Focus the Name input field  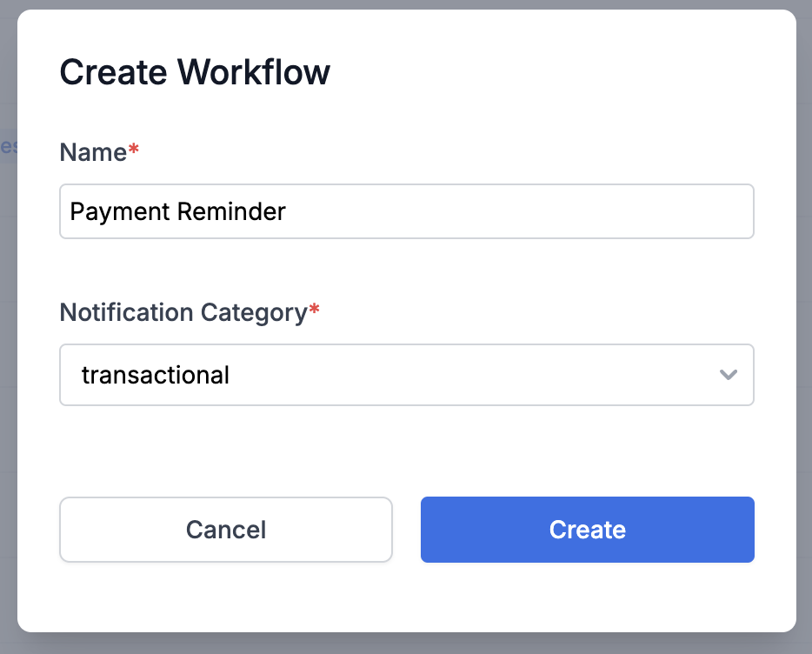(x=407, y=211)
